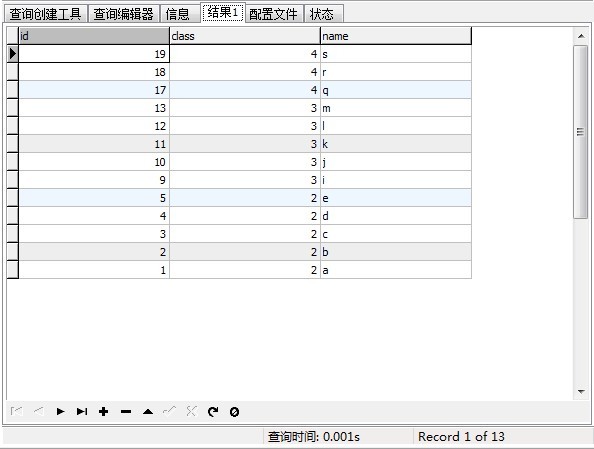594x449 pixels.
Task: Click name cell 'e'
Action: [x=396, y=198]
